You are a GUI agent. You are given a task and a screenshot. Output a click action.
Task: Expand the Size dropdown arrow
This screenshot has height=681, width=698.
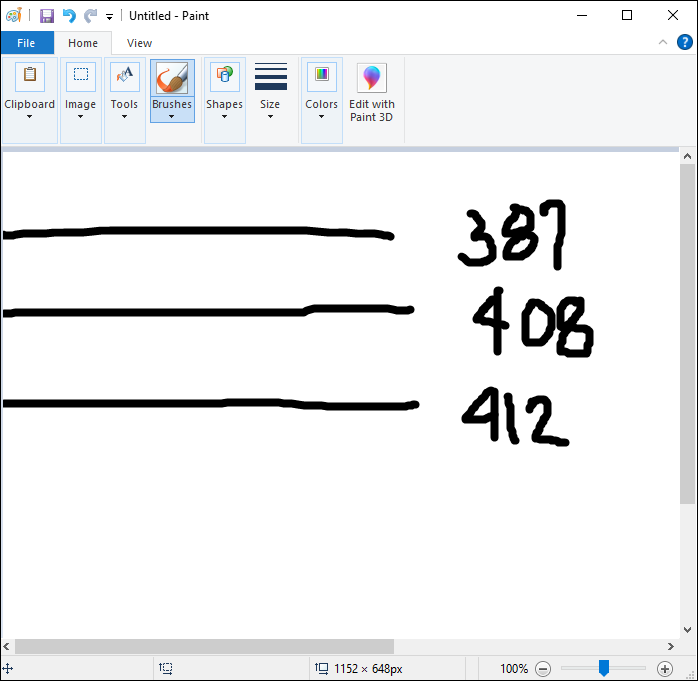[x=270, y=117]
